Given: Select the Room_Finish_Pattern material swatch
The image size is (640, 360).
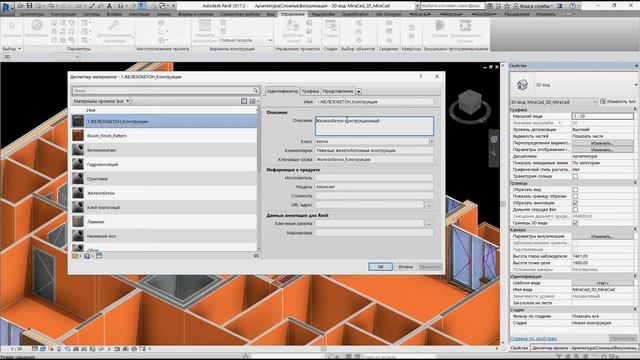Looking at the screenshot, I should tap(78, 136).
